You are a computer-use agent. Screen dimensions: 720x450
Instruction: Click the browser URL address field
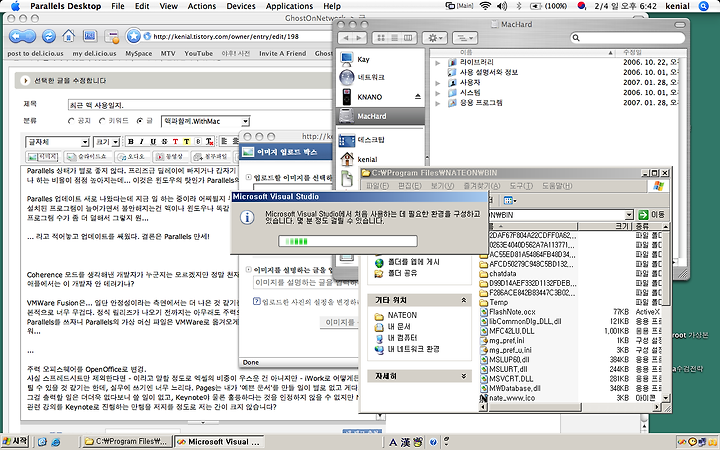click(239, 36)
